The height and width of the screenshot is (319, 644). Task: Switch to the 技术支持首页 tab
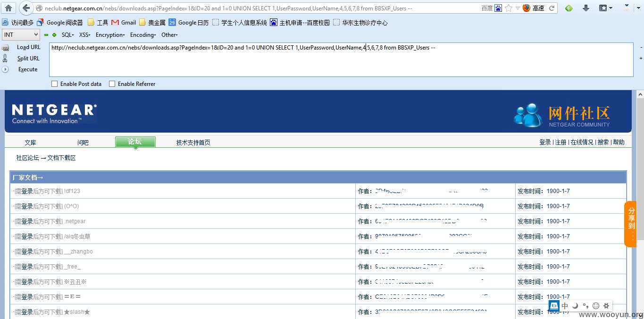193,143
